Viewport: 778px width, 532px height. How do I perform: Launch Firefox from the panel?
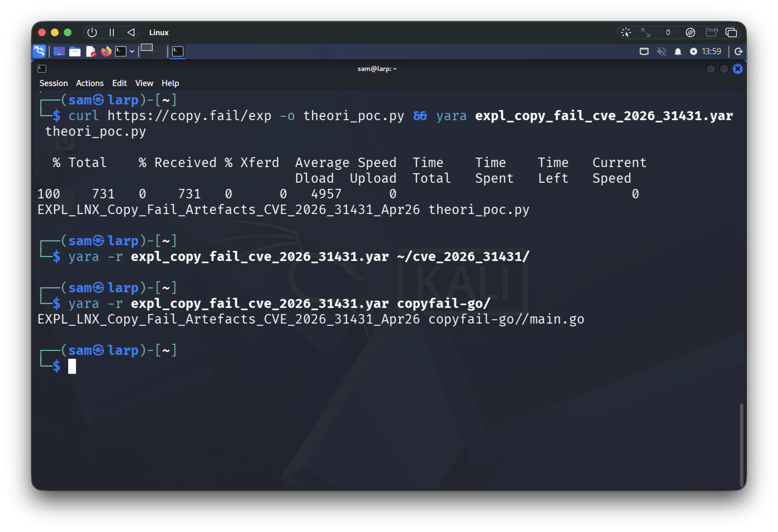pos(106,52)
